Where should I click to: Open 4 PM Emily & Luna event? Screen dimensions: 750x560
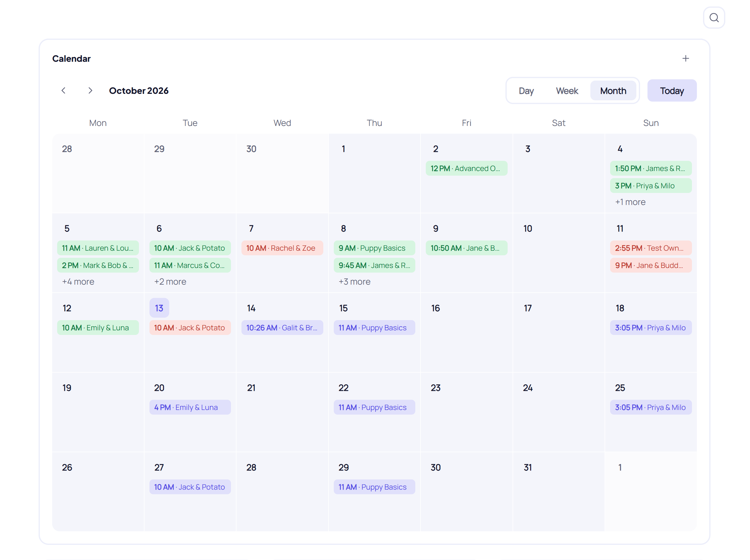(190, 407)
